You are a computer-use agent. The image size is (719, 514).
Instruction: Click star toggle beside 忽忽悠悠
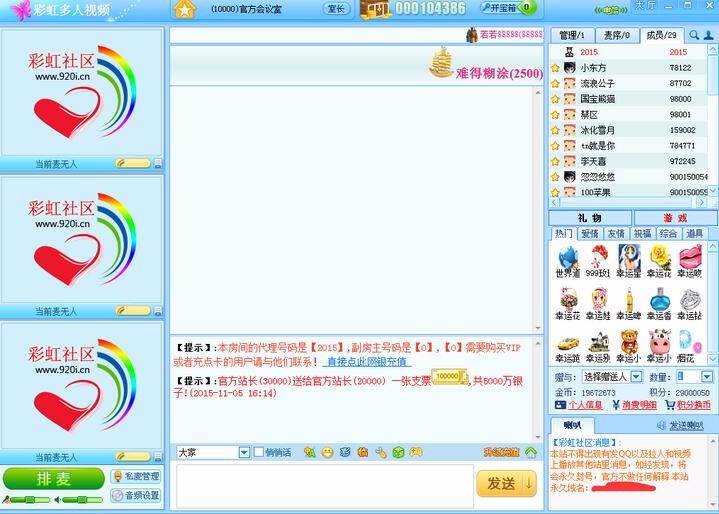click(x=555, y=177)
